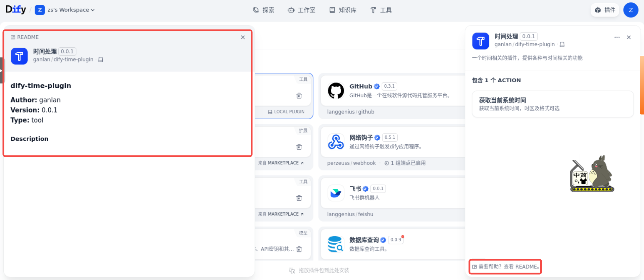Viewport: 644px width, 280px height.
Task: Close the README panel
Action: pos(243,37)
